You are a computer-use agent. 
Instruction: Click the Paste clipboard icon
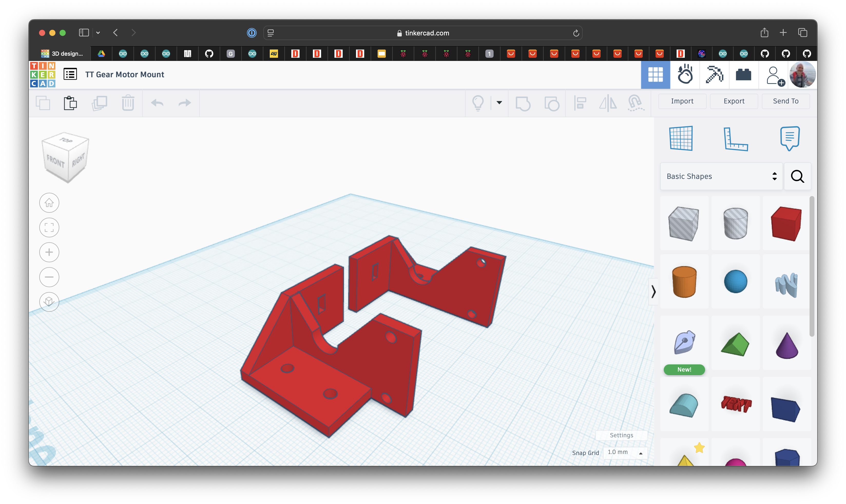70,103
